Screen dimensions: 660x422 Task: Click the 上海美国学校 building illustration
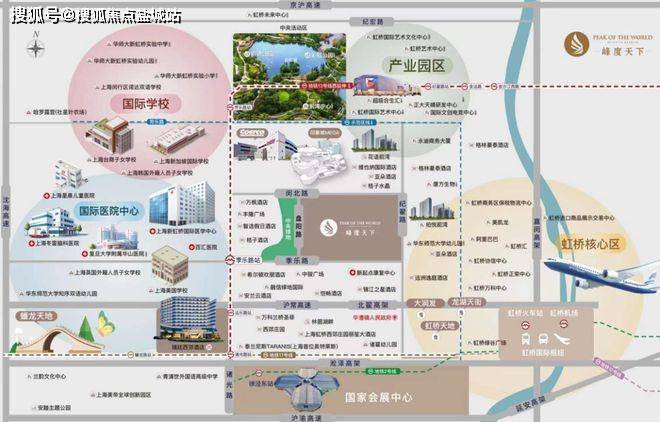pyautogui.click(x=170, y=266)
